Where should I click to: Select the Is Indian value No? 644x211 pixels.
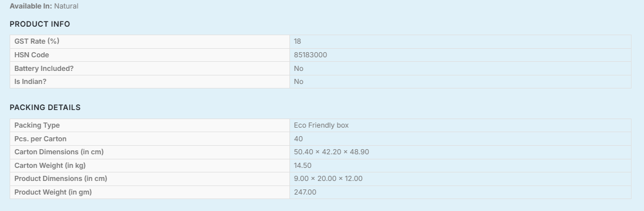coord(298,82)
